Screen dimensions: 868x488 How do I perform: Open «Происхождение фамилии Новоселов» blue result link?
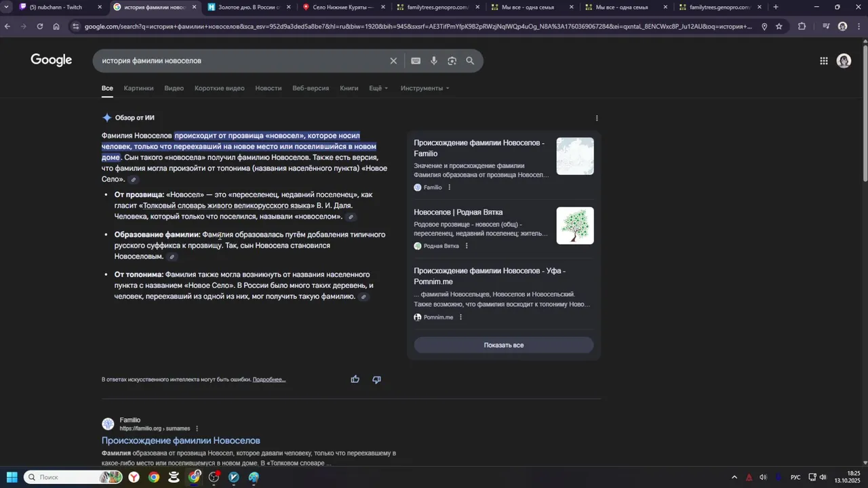(181, 441)
